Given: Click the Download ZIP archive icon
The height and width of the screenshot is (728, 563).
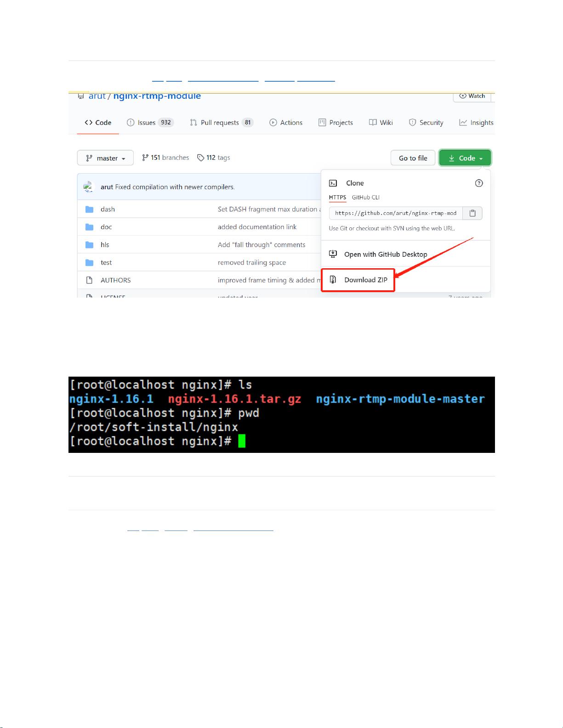Looking at the screenshot, I should pos(333,280).
